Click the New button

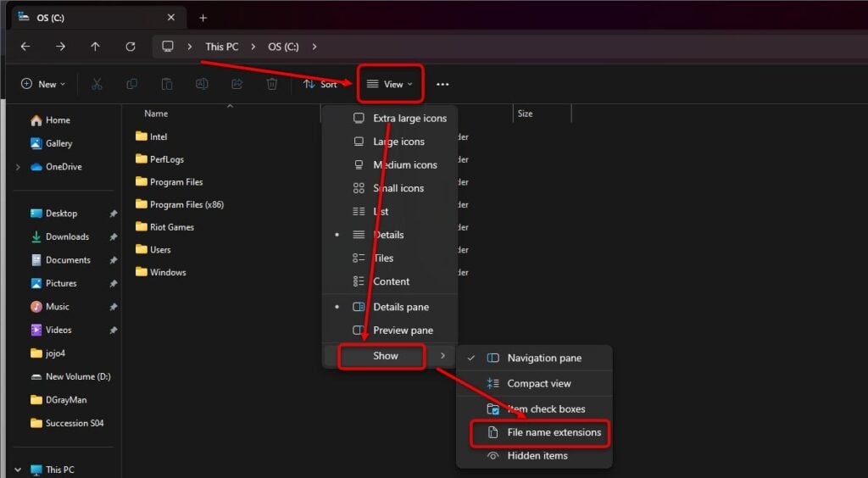tap(43, 84)
